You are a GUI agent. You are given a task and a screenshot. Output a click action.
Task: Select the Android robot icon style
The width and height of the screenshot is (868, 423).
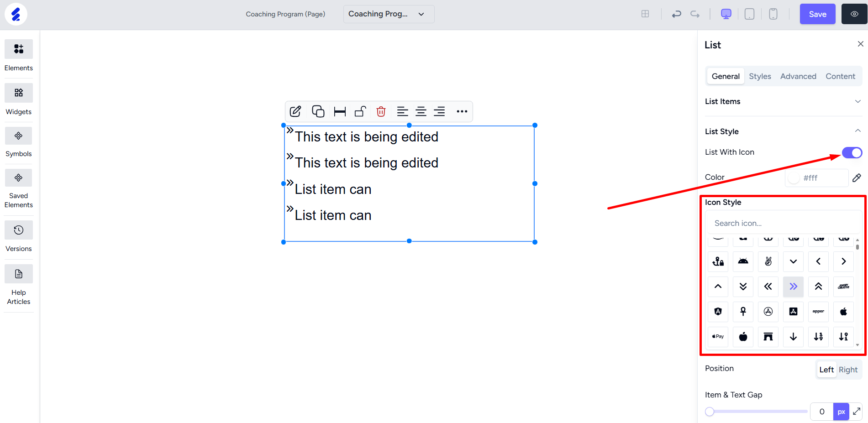click(743, 261)
